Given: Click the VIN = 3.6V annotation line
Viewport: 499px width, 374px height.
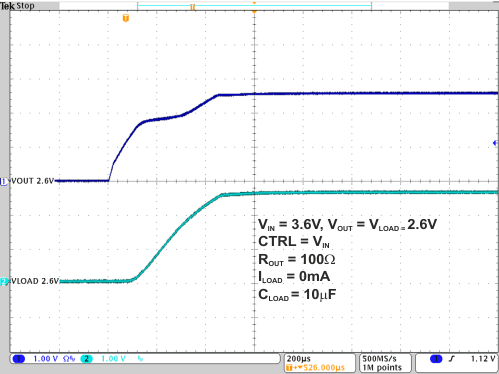Looking at the screenshot, I should [x=347, y=225].
